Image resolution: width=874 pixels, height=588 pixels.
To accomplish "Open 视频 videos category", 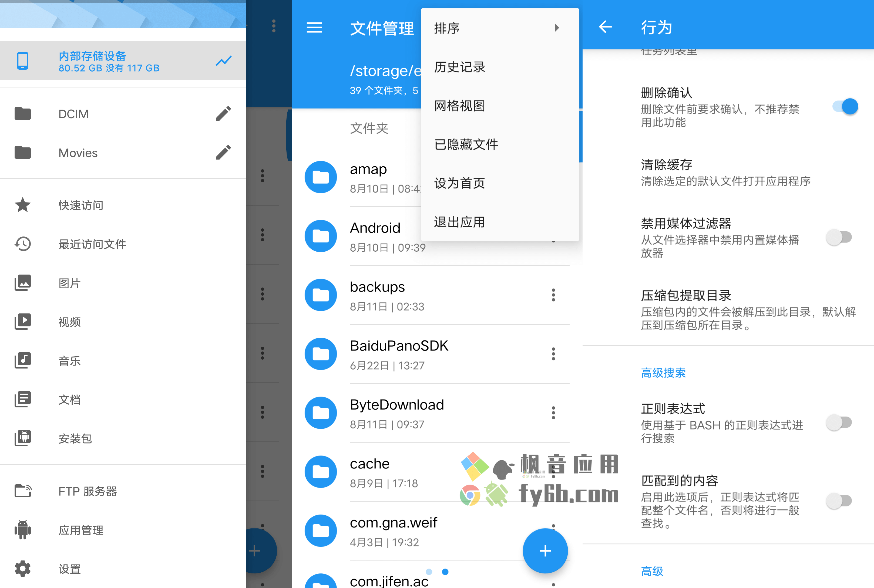I will (x=123, y=322).
